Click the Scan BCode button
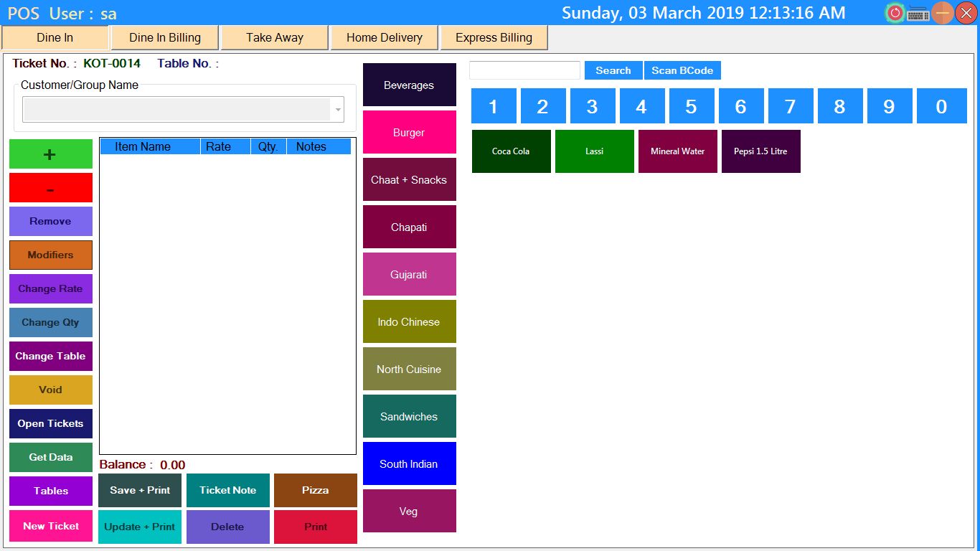Screen dimensions: 980x551 pyautogui.click(x=682, y=70)
